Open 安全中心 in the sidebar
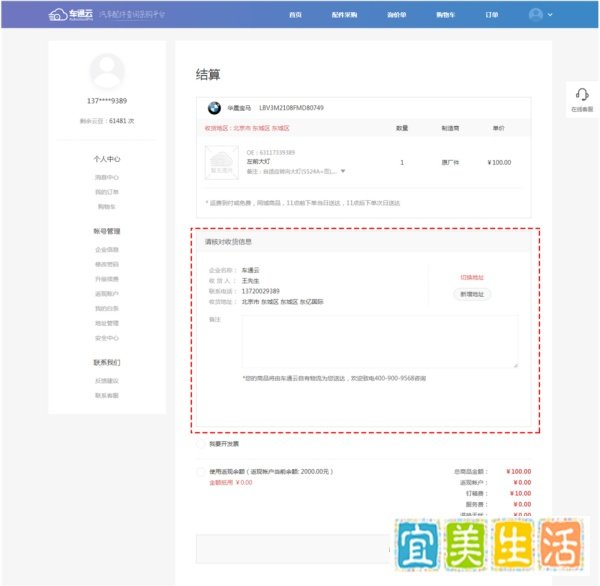 [107, 338]
